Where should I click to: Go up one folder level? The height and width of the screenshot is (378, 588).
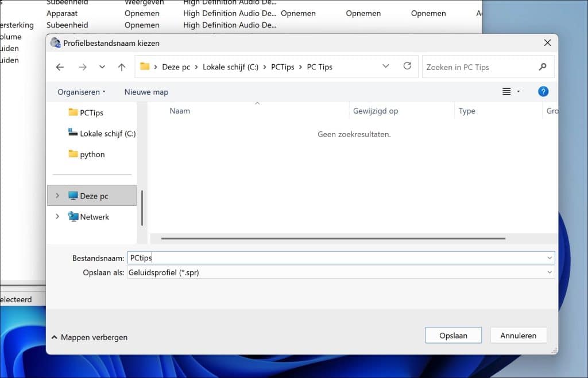(122, 67)
